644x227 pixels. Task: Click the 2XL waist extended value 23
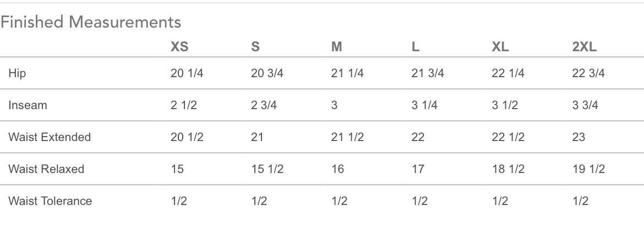(578, 137)
